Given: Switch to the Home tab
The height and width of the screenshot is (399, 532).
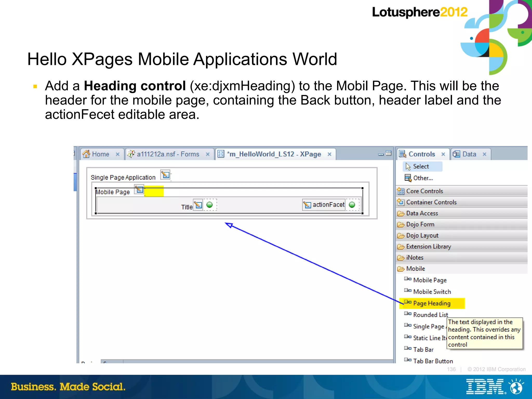Looking at the screenshot, I should click(102, 154).
